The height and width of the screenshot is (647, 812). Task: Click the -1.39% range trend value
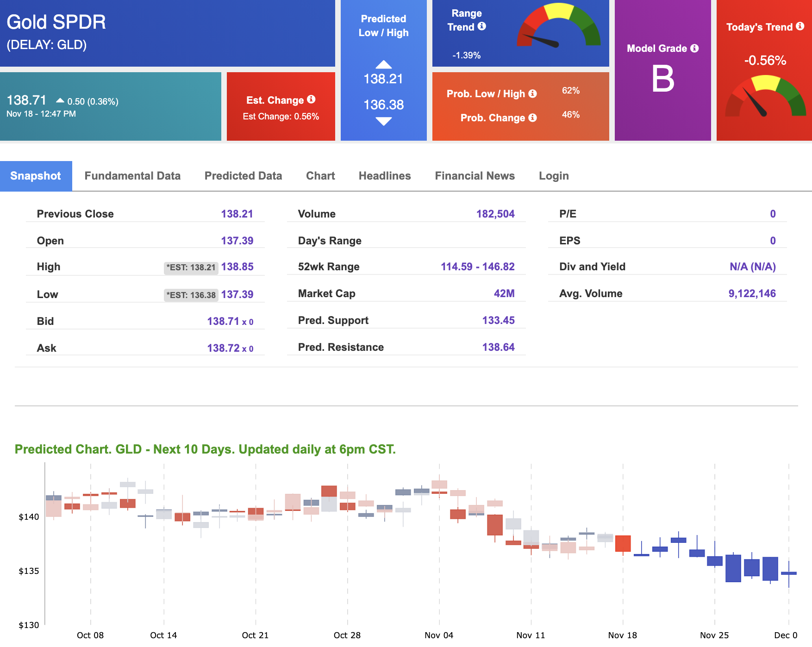pos(466,56)
